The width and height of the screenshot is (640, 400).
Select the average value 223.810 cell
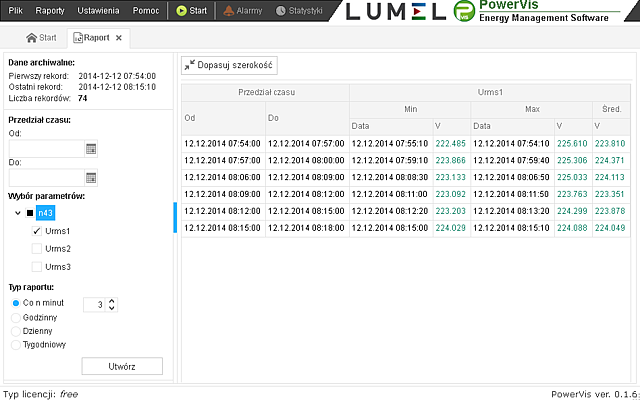click(x=611, y=144)
